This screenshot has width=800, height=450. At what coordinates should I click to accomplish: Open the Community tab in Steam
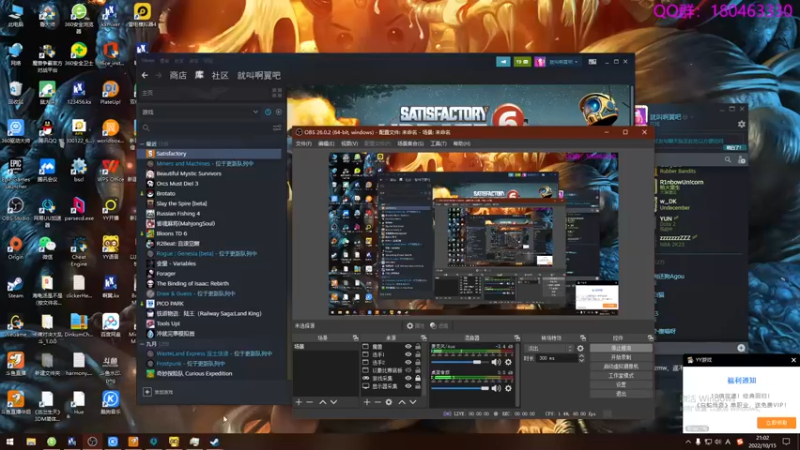click(220, 76)
